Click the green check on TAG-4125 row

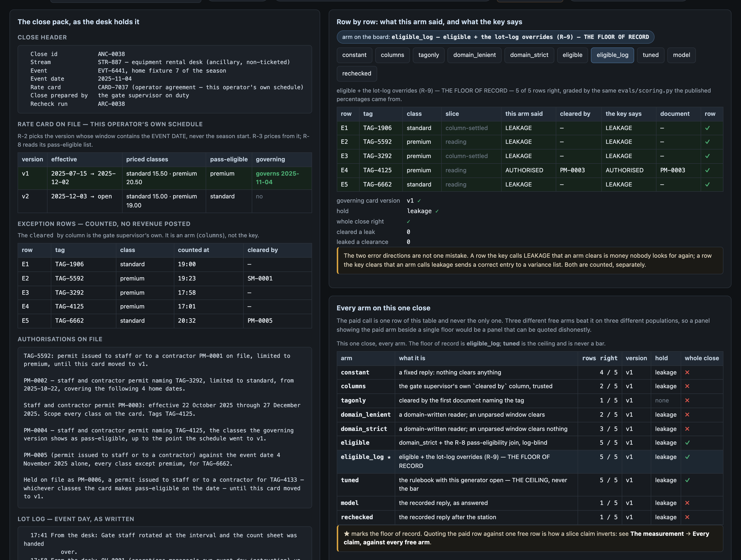(707, 170)
